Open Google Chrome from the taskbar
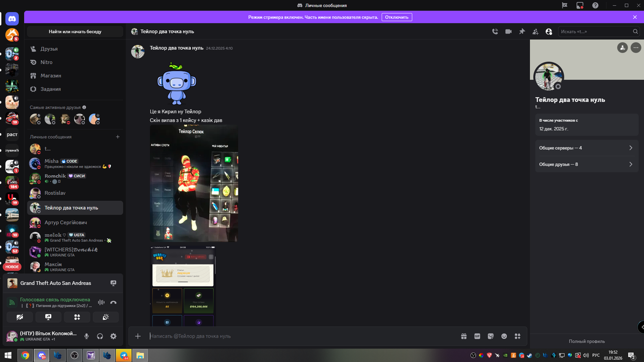 coord(25,355)
